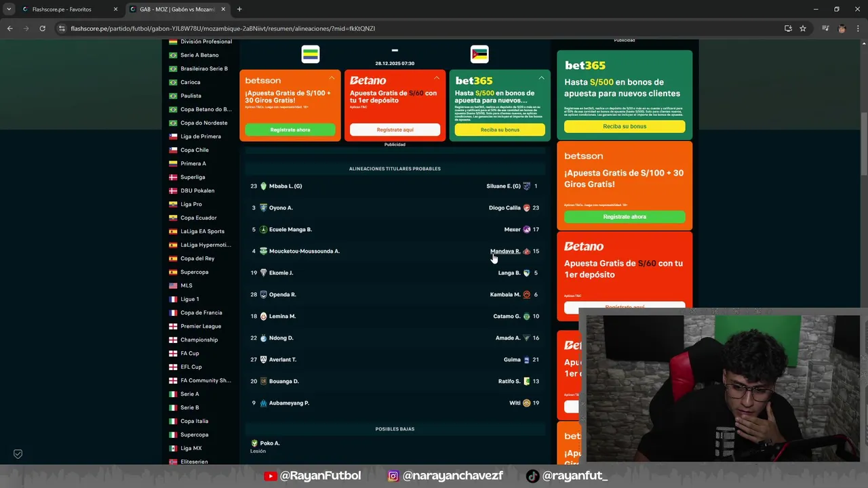868x488 pixels.
Task: Click Kambala M. club crest icon
Action: (x=526, y=294)
